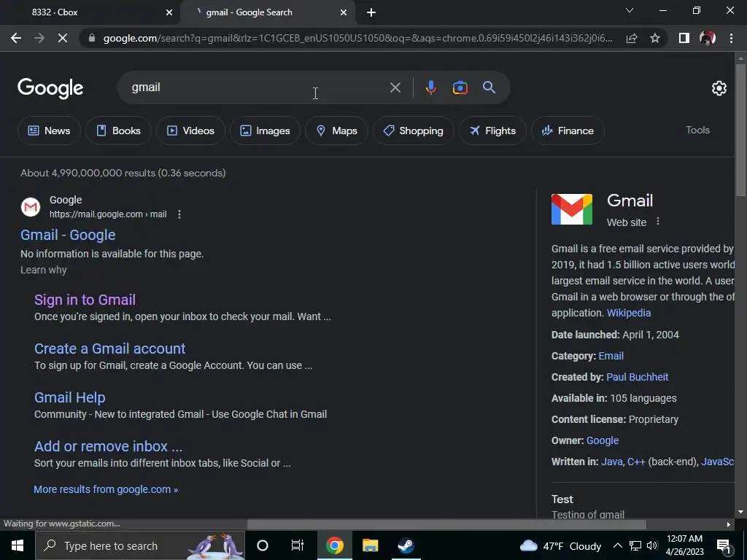
Task: Filter results by Shopping
Action: coord(414,131)
